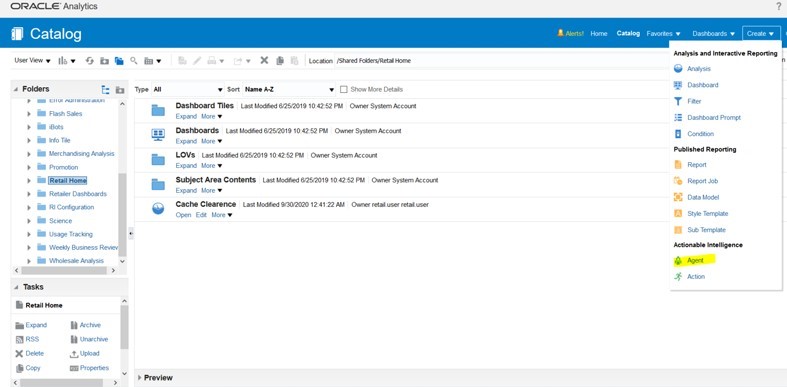Collapse the Tasks pane header triangle
Image resolution: width=787 pixels, height=387 pixels.
16,287
